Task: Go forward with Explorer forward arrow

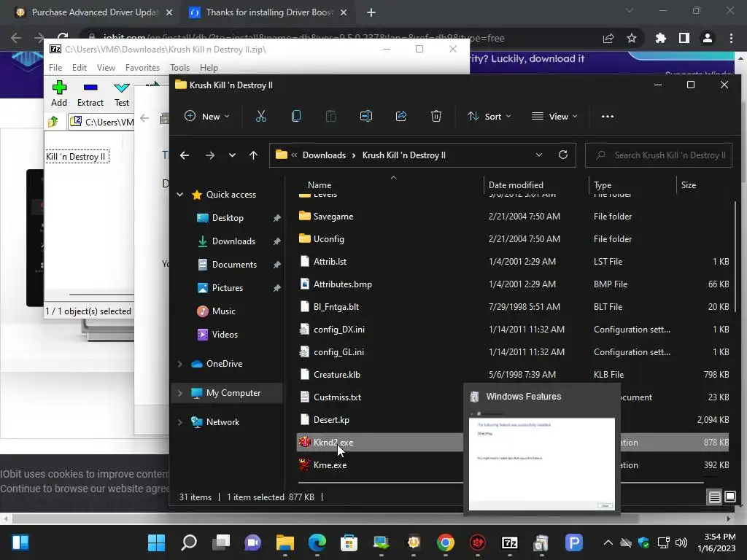Action: [x=209, y=155]
